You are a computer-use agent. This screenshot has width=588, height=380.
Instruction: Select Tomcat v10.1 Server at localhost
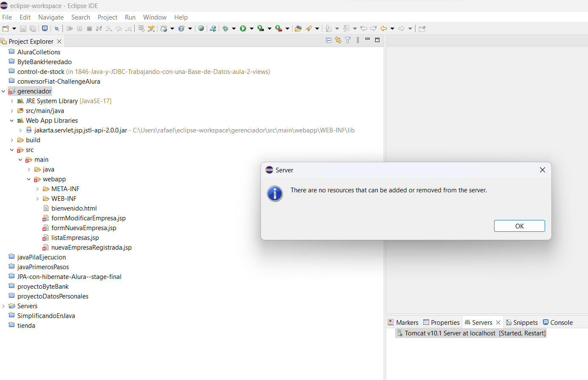tap(471, 333)
